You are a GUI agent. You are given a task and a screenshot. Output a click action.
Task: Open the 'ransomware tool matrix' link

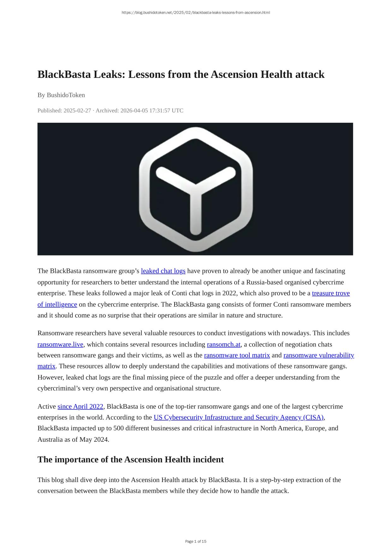pyautogui.click(x=237, y=355)
